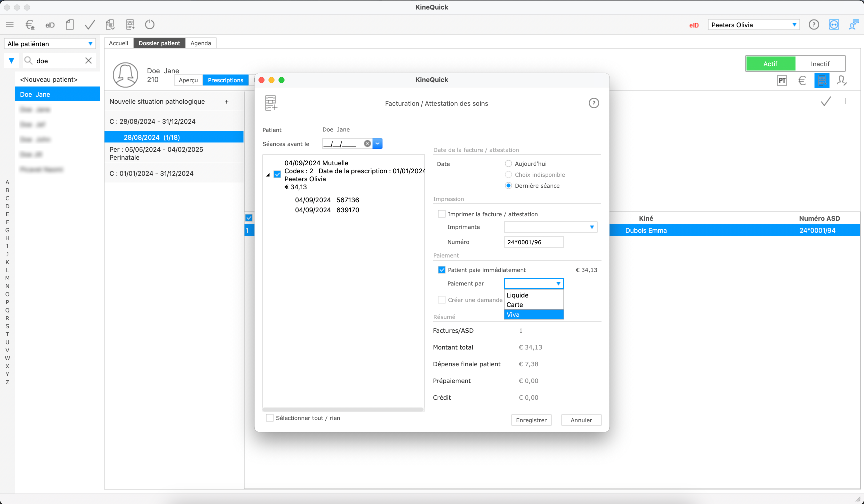Open the hamburger menu icon
864x504 pixels.
click(x=9, y=24)
